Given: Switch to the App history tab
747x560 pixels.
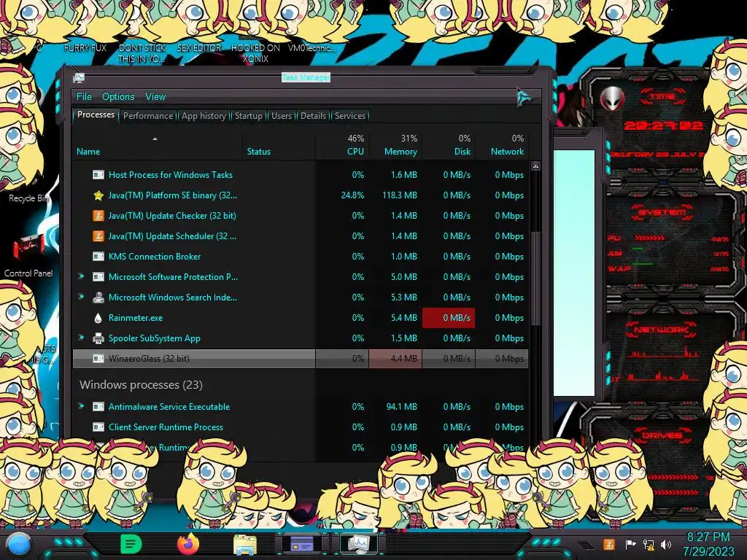Looking at the screenshot, I should (x=204, y=116).
